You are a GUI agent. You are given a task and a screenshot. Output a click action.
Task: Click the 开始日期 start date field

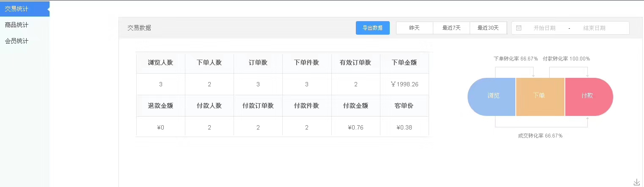pos(544,28)
